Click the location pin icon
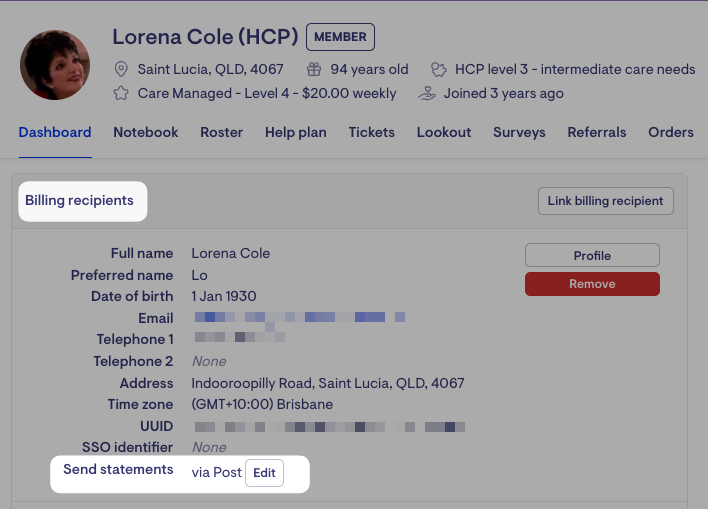This screenshot has width=708, height=509. tap(121, 69)
